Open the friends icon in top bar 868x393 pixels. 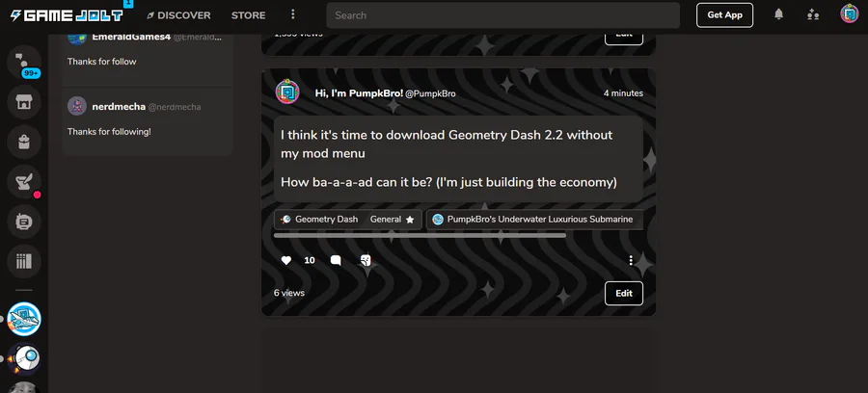point(813,14)
